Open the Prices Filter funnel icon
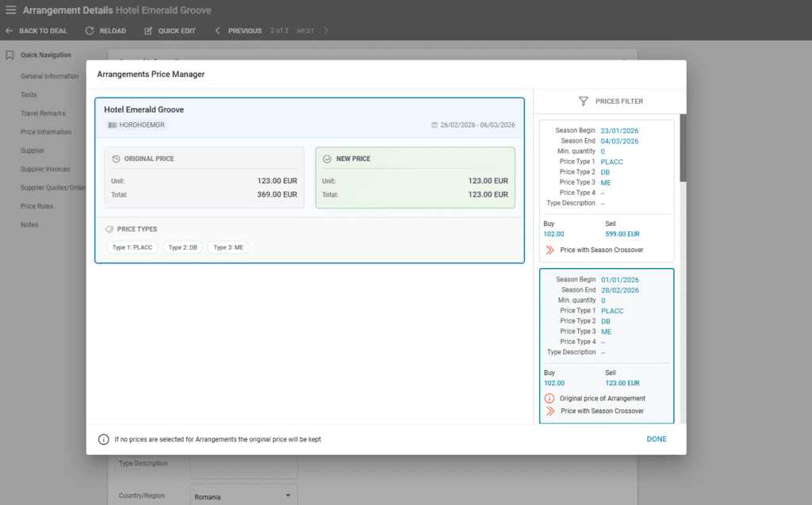The height and width of the screenshot is (505, 812). (x=584, y=101)
